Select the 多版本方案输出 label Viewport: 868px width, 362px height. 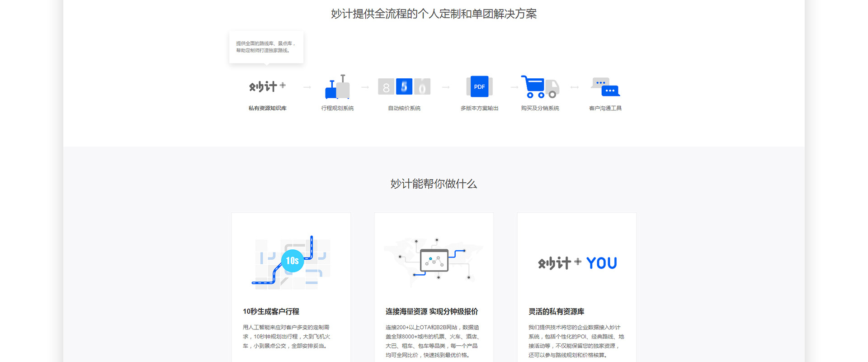tap(479, 108)
